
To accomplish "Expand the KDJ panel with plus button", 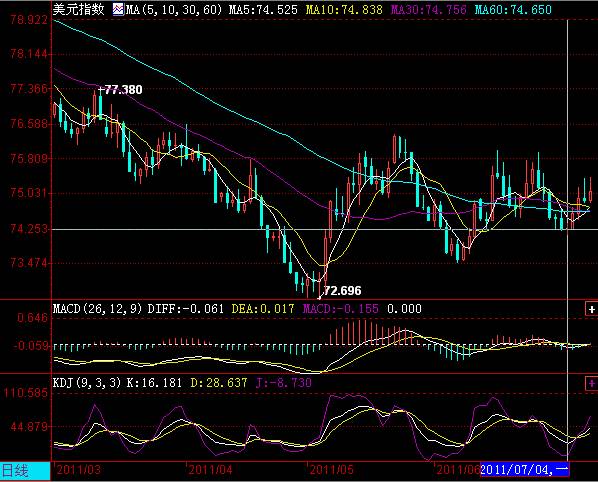I will coord(592,383).
